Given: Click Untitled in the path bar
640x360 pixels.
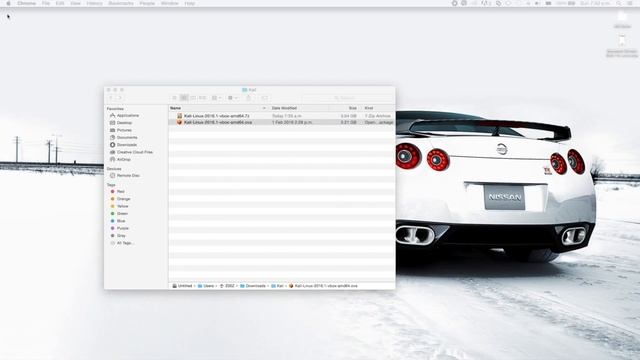Looking at the screenshot, I should pyautogui.click(x=182, y=286).
